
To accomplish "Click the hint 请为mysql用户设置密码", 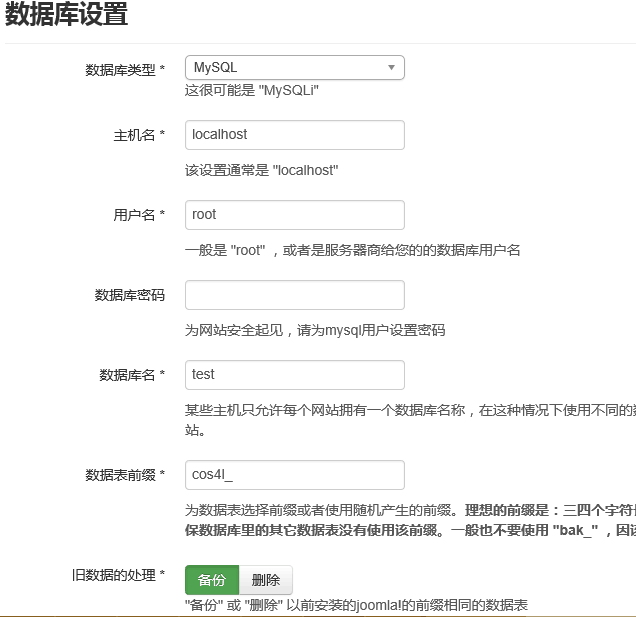I will pos(371,330).
